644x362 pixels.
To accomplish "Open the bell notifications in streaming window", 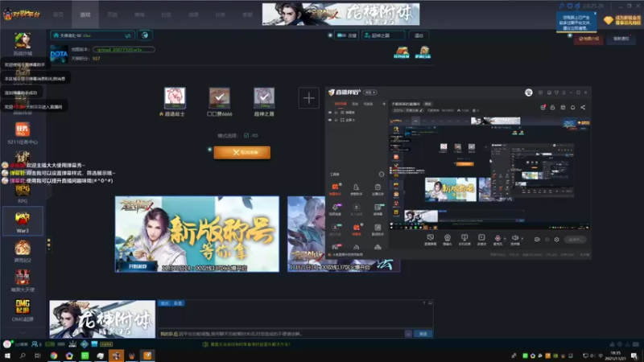I will tap(572, 107).
